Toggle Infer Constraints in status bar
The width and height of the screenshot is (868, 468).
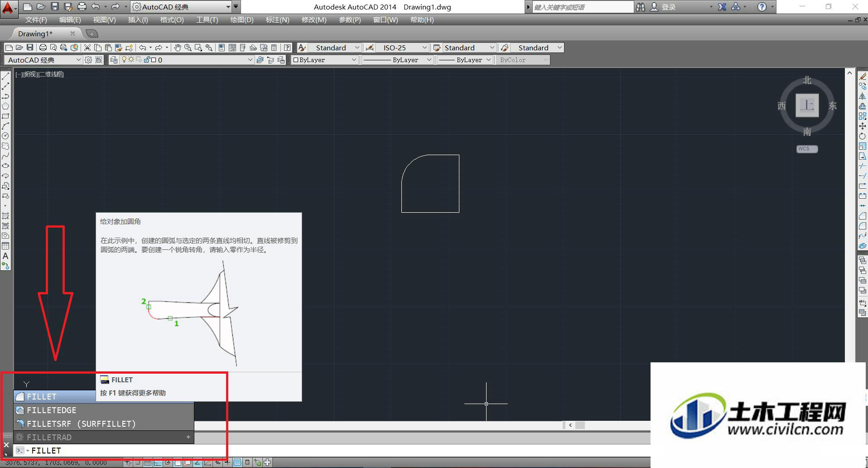pos(128,463)
